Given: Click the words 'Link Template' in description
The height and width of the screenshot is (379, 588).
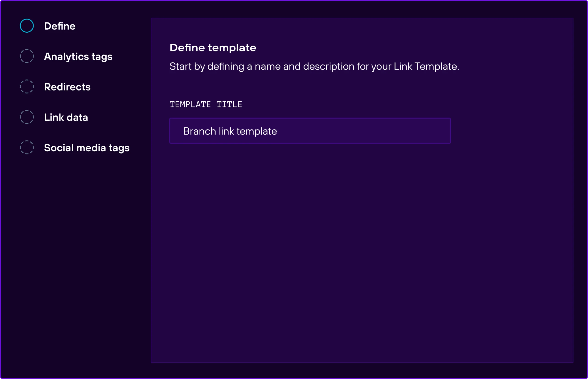Looking at the screenshot, I should point(425,66).
